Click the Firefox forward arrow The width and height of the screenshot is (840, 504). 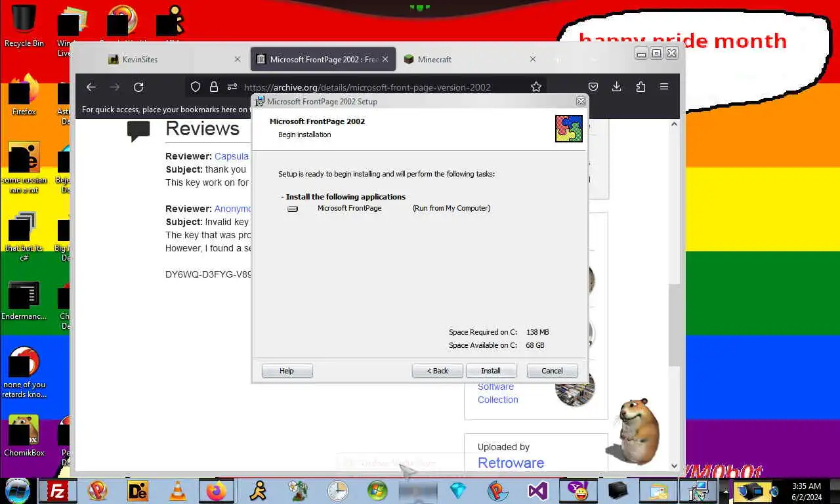115,87
